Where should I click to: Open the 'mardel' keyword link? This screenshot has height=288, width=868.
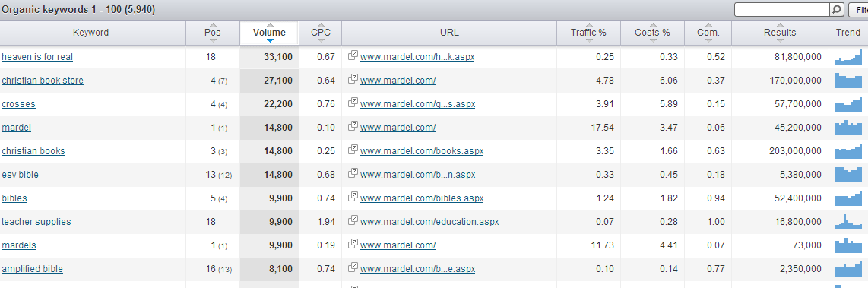pos(16,128)
